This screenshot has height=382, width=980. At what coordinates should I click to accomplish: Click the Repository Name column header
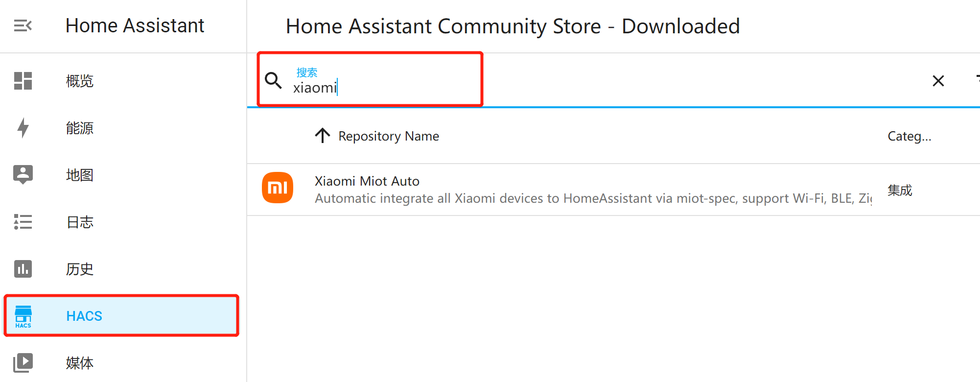click(389, 136)
